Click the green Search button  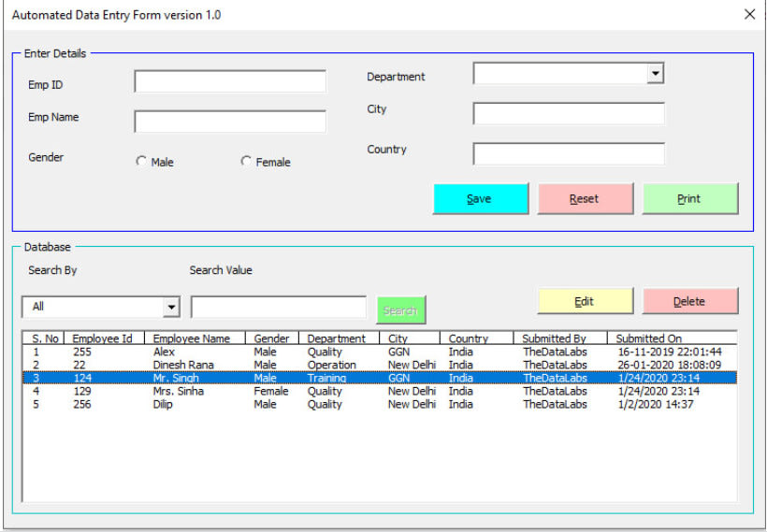[x=401, y=309]
